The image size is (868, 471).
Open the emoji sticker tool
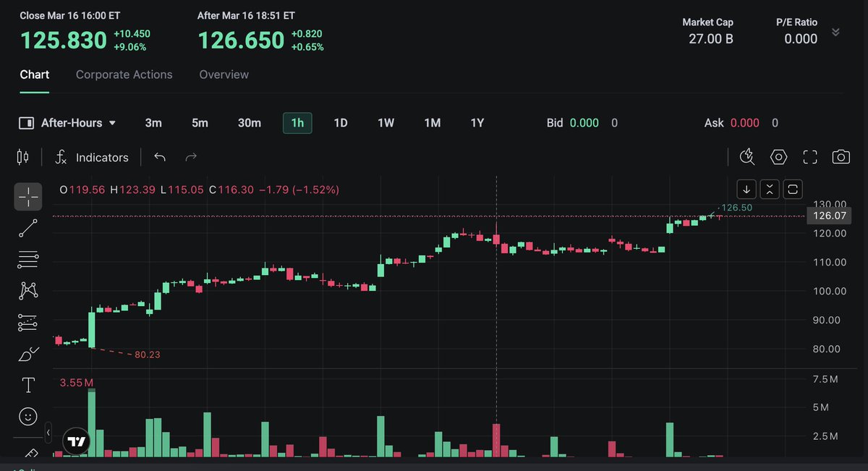[x=28, y=417]
